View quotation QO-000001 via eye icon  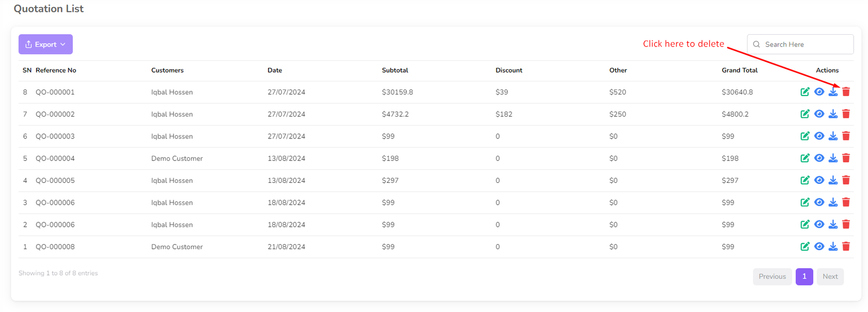tap(819, 92)
